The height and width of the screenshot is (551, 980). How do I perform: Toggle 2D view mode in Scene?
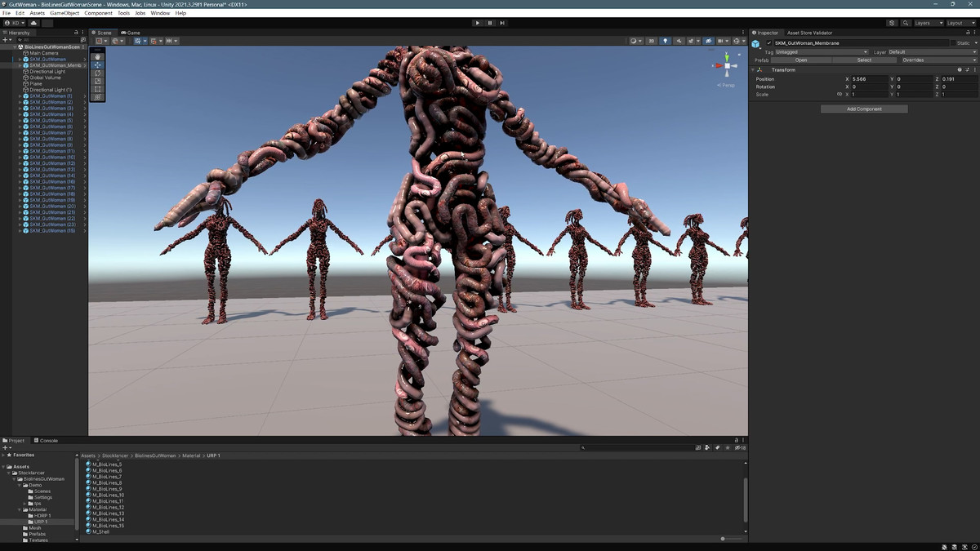(651, 41)
